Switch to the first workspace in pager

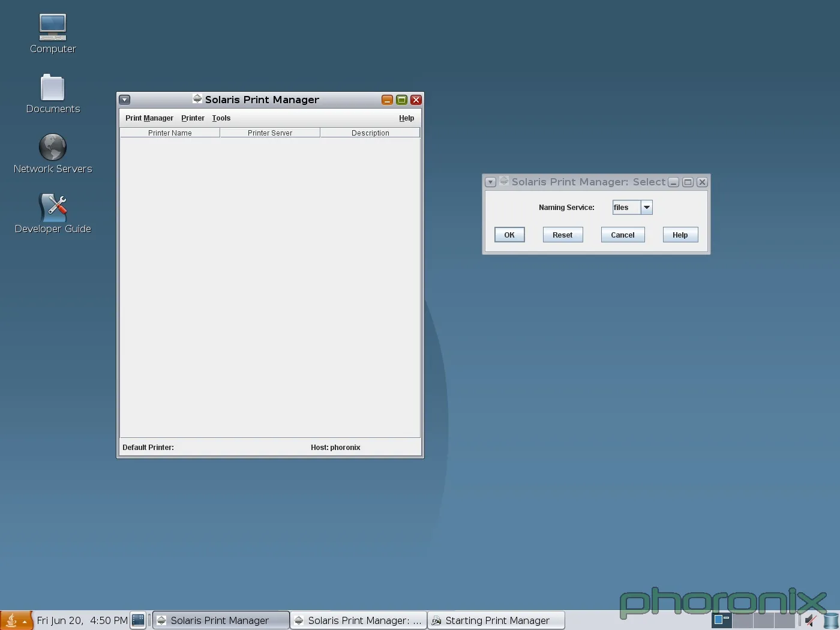pos(722,620)
